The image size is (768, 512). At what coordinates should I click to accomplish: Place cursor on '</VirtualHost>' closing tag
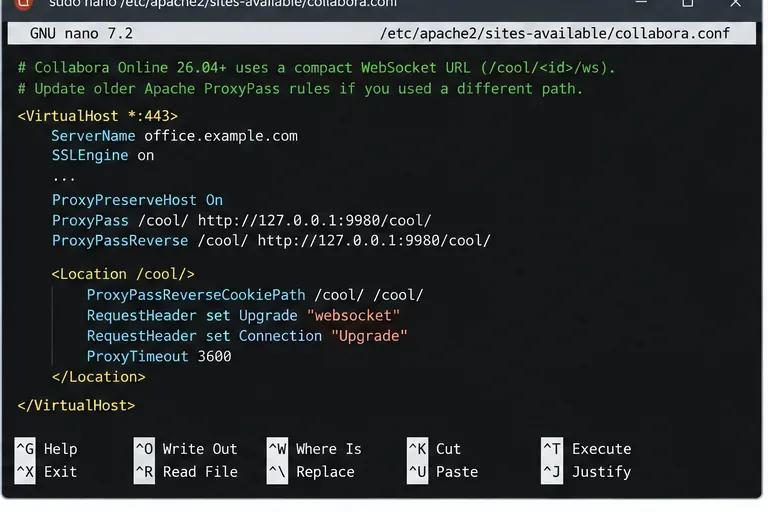(76, 406)
